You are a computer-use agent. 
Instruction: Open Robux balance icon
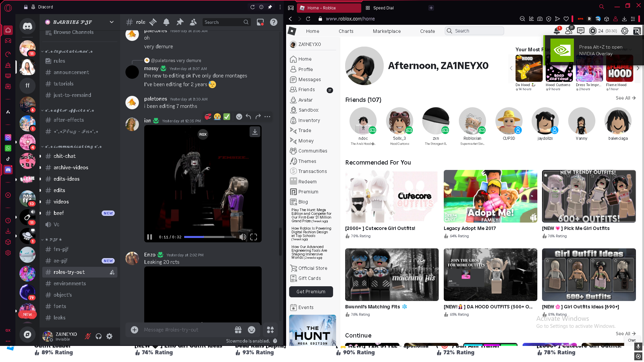[x=593, y=31]
